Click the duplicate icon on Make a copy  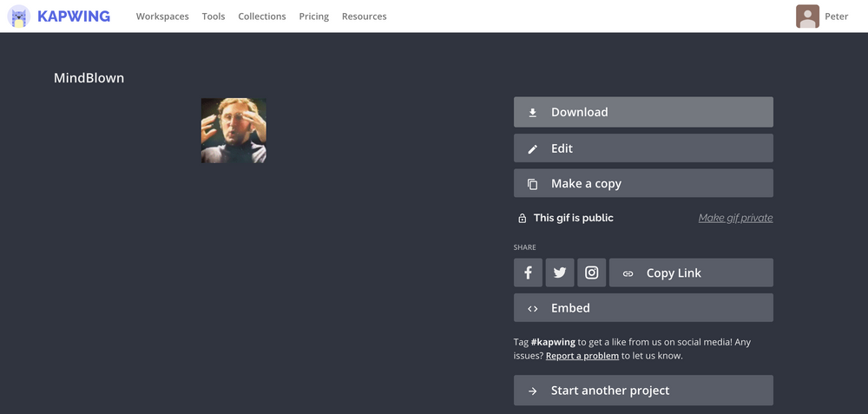tap(533, 184)
